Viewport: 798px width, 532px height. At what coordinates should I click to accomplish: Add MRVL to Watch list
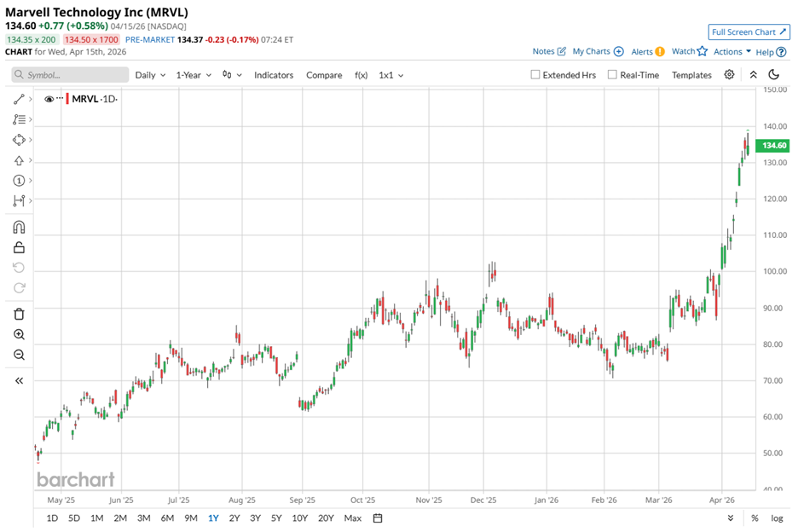click(x=689, y=51)
